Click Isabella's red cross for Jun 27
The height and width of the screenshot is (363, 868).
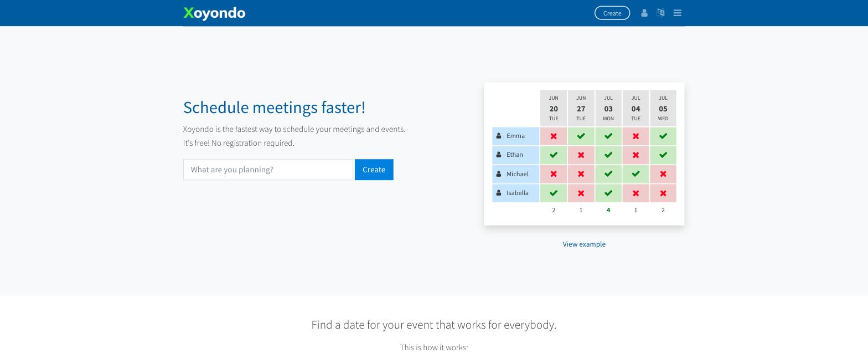581,193
